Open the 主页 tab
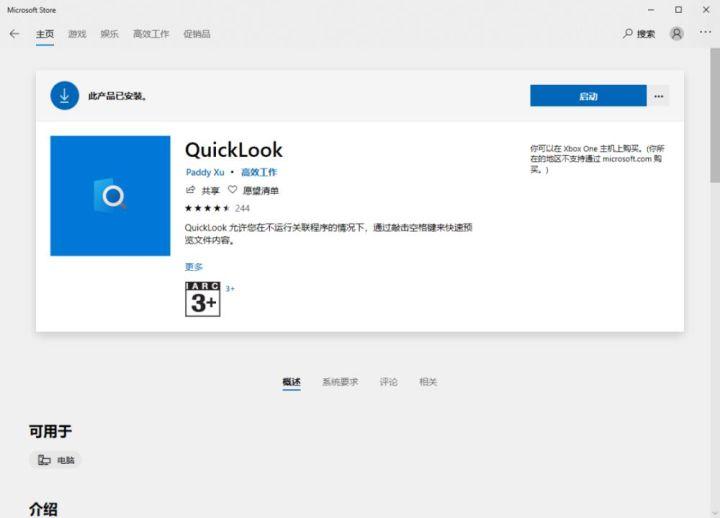 (45, 34)
